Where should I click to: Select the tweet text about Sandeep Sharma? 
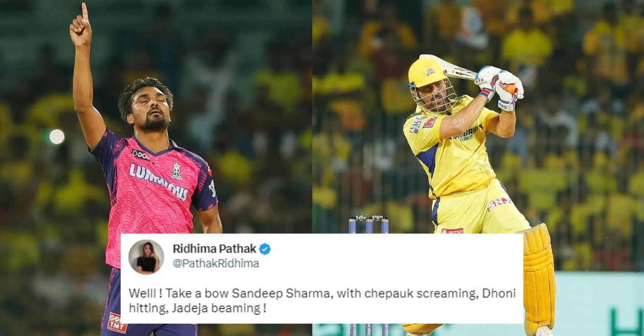click(322, 301)
